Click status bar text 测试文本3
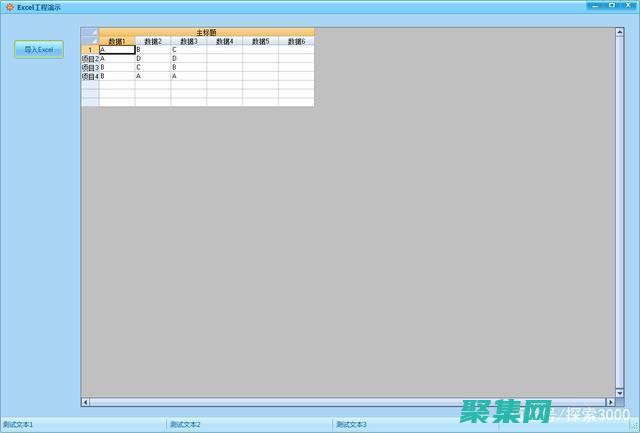 [351, 425]
